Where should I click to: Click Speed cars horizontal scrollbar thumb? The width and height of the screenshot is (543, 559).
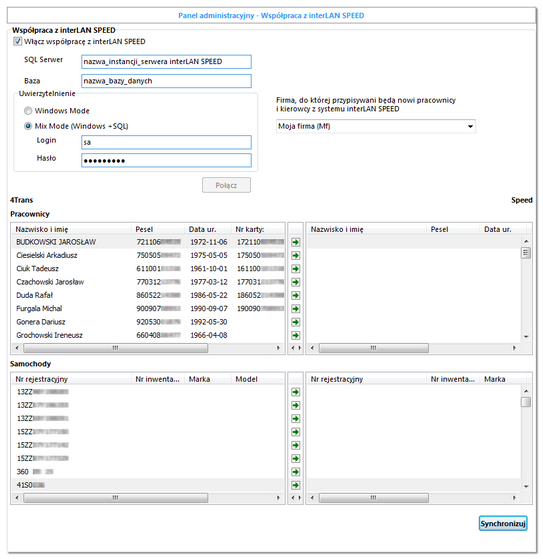373,498
